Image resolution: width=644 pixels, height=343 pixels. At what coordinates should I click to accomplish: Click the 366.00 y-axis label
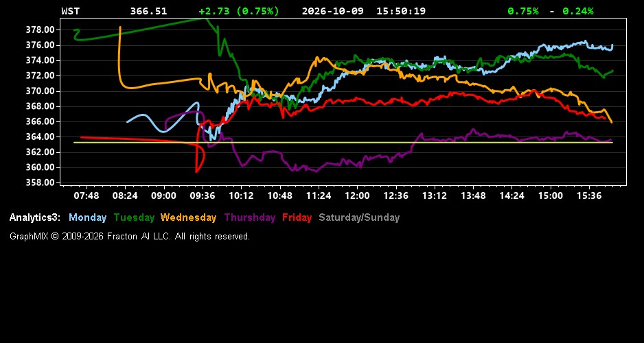click(x=40, y=121)
